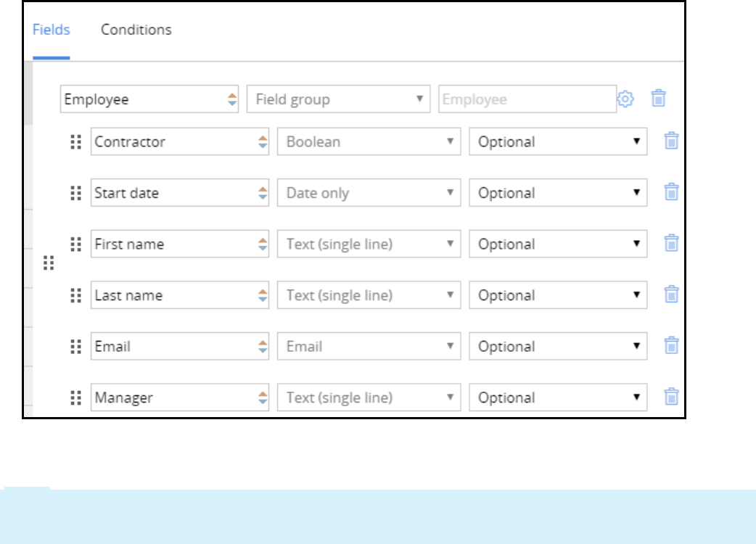Remove the First name field
The height and width of the screenshot is (544, 756).
pyautogui.click(x=672, y=244)
